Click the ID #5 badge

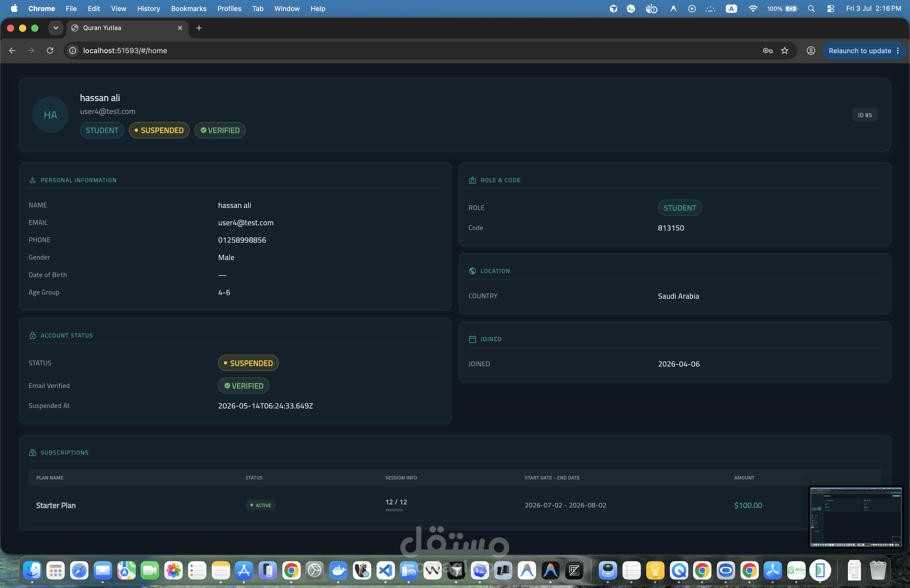[865, 115]
